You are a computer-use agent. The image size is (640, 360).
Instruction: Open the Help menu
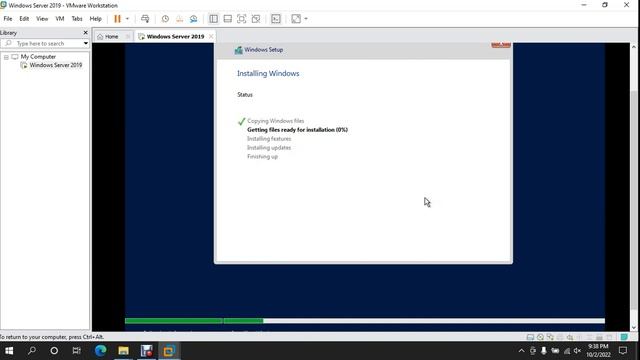(96, 19)
